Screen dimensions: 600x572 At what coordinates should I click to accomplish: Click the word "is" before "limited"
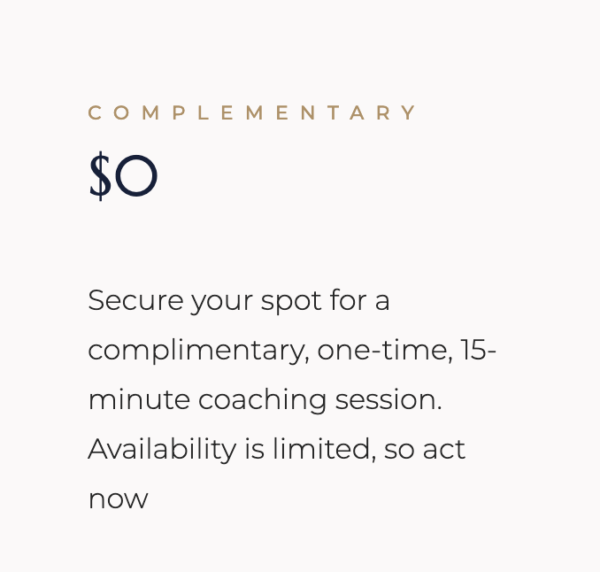[x=255, y=450]
